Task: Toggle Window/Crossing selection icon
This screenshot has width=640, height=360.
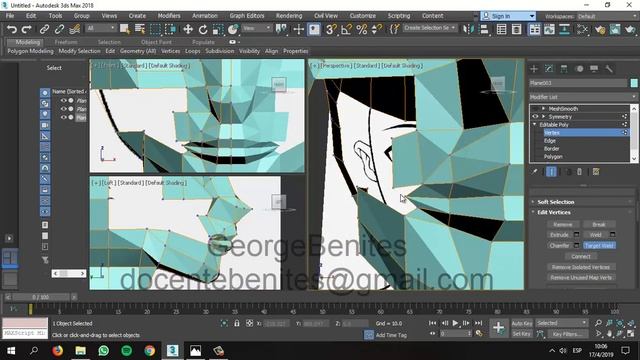Action: [170, 29]
